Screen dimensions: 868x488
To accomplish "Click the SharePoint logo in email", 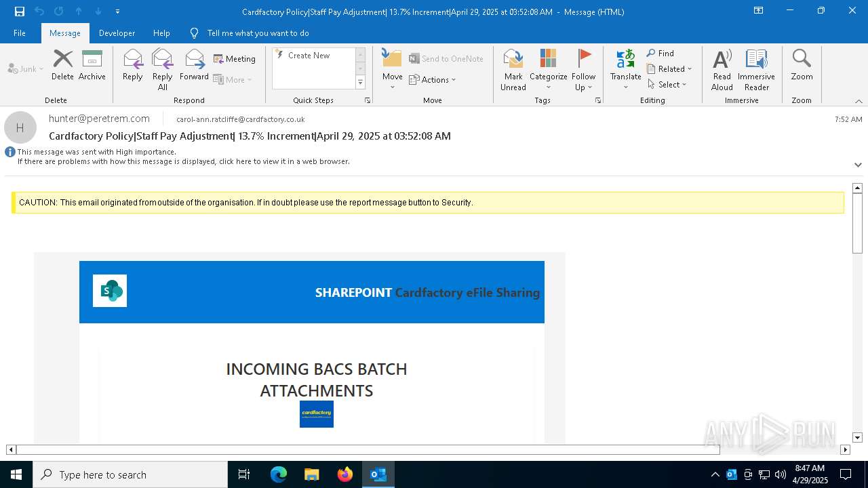I will (x=110, y=291).
